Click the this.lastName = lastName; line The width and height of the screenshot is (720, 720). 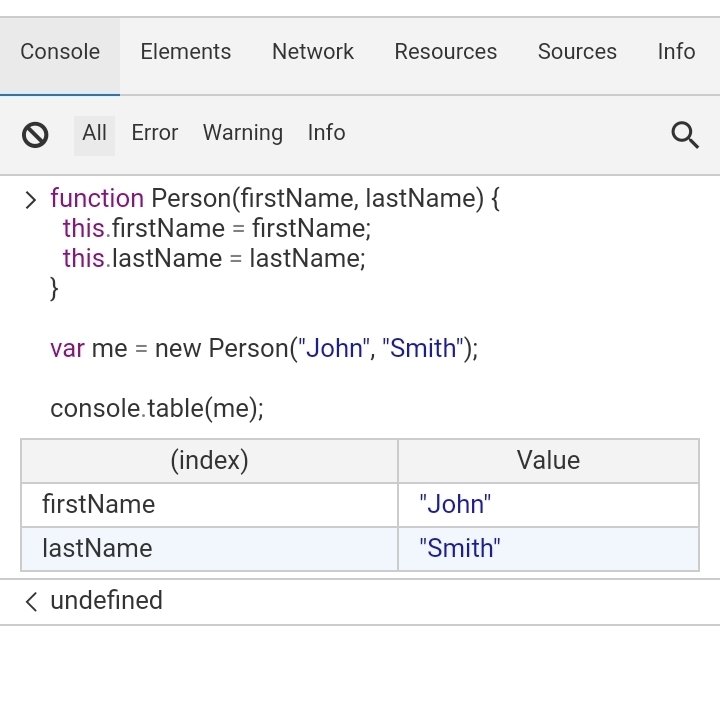pos(214,259)
